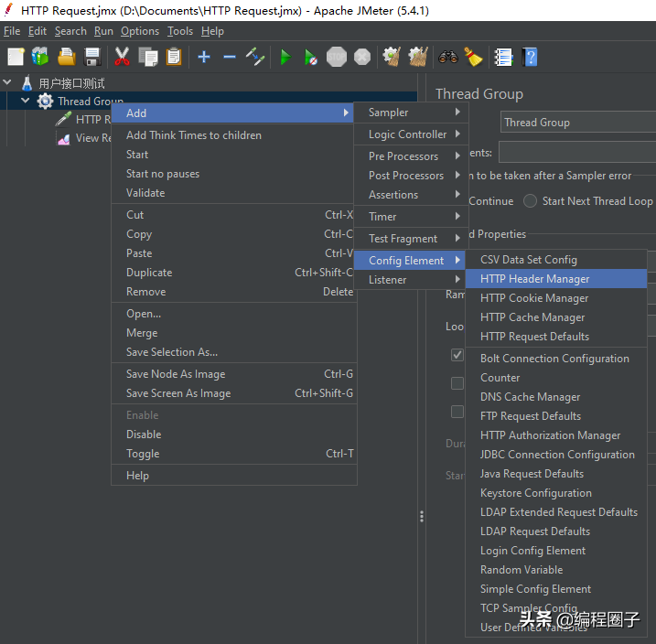The image size is (656, 644).
Task: Click Save Node As Image
Action: [233, 374]
